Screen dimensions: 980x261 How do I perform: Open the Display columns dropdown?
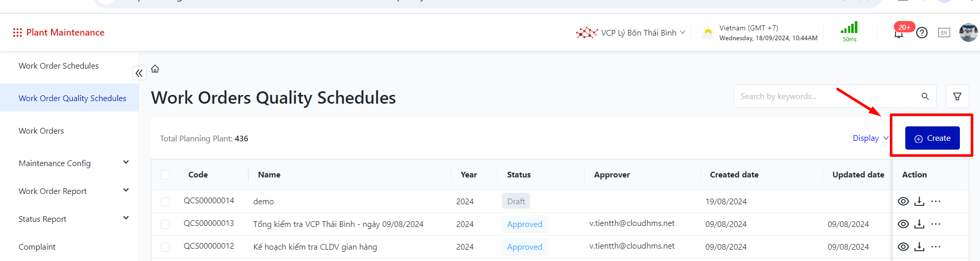(870, 138)
